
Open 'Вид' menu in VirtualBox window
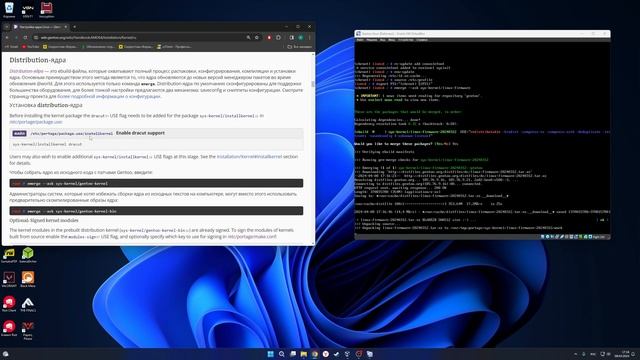pos(382,40)
